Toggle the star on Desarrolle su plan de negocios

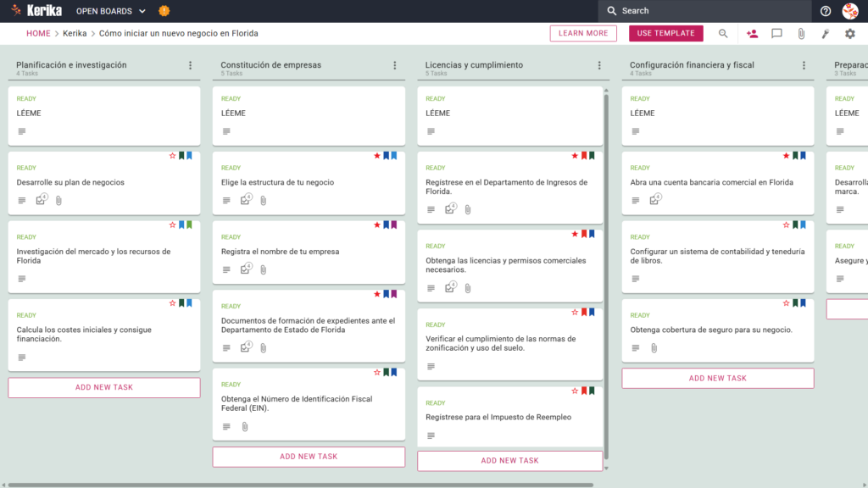(172, 156)
